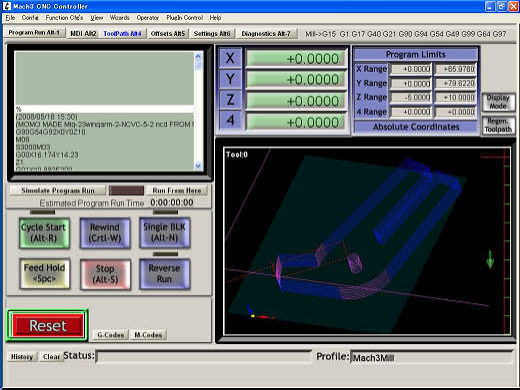
Task: Click the red Reset button
Action: coord(48,325)
